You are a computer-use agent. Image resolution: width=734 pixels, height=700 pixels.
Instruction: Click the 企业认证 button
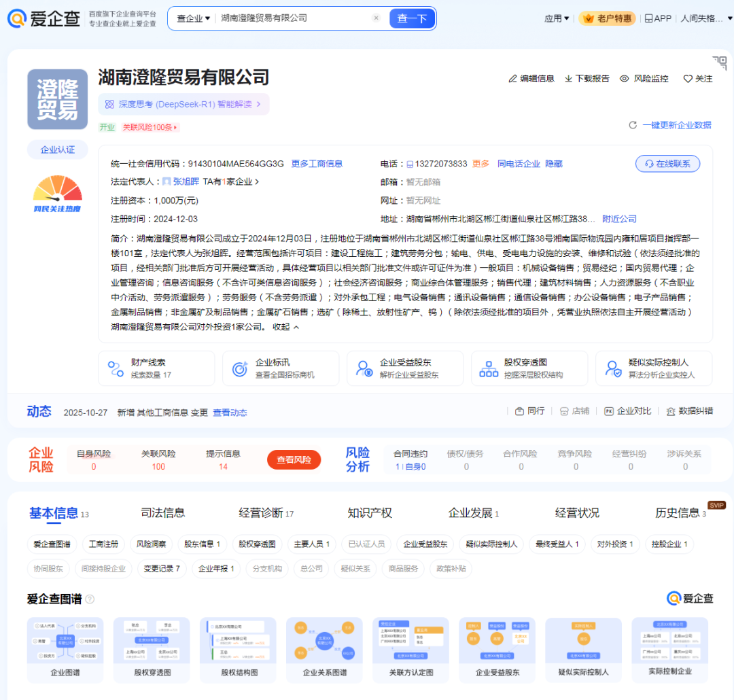point(58,150)
